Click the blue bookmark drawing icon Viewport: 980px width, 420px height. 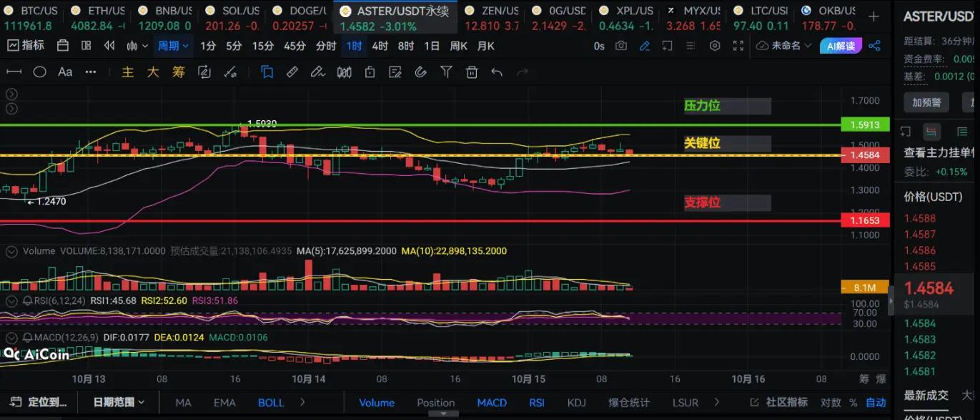(267, 72)
